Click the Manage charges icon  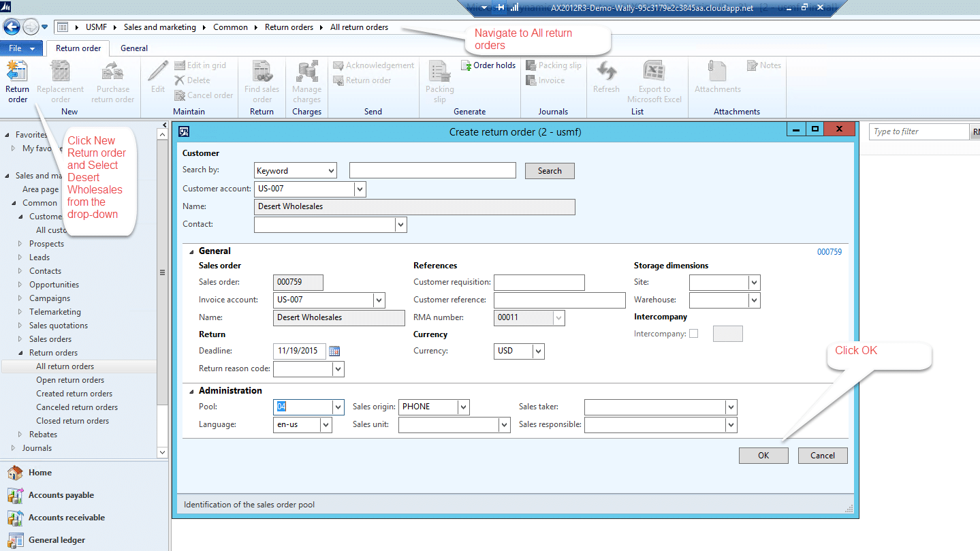click(306, 80)
